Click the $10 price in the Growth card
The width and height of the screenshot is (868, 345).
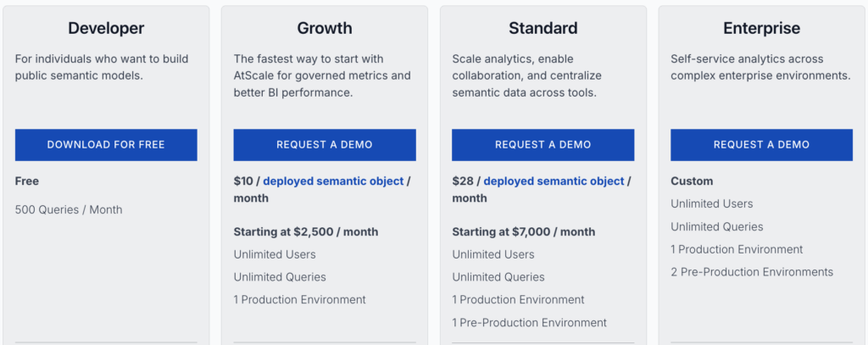pyautogui.click(x=243, y=181)
